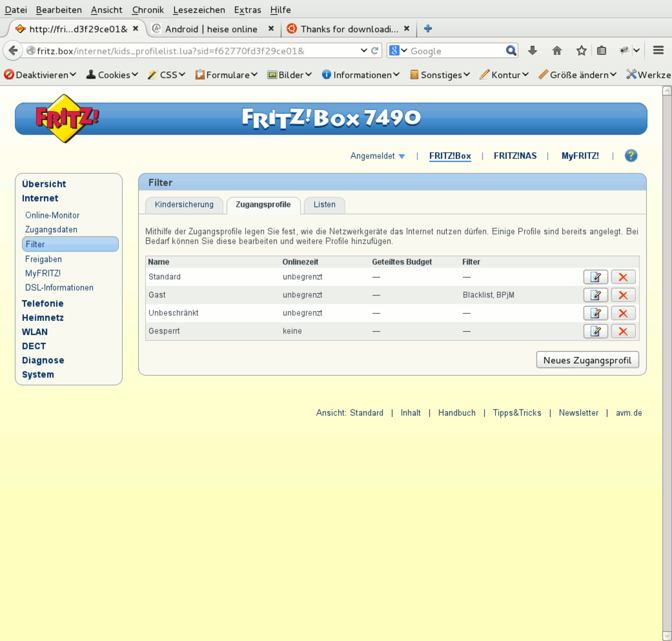Go to the browser home page icon
The width and height of the screenshot is (672, 641).
557,50
